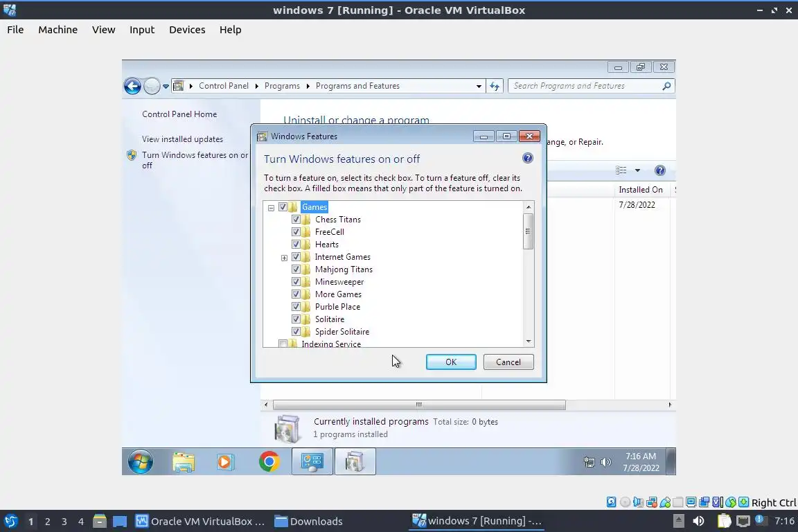Open the recent pages dropdown arrow
Image resolution: width=798 pixels, height=532 pixels.
(x=166, y=87)
